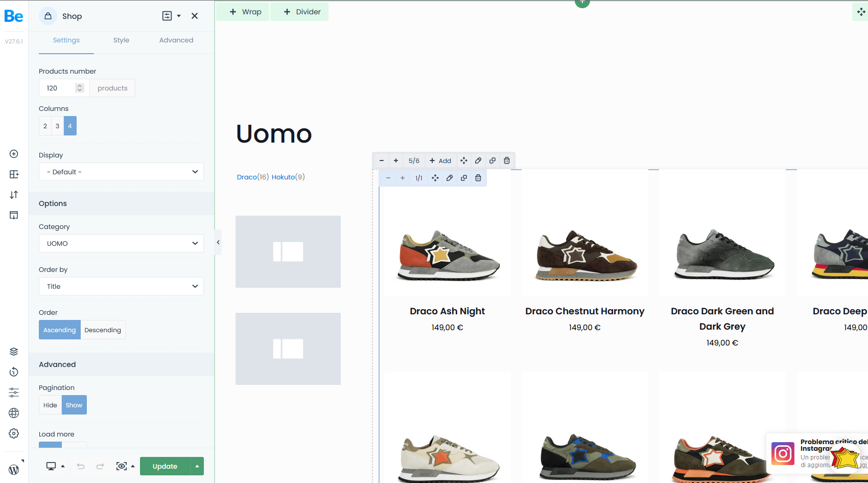Screen dimensions: 868x483
Task: Click the undo icon
Action: pos(81,466)
